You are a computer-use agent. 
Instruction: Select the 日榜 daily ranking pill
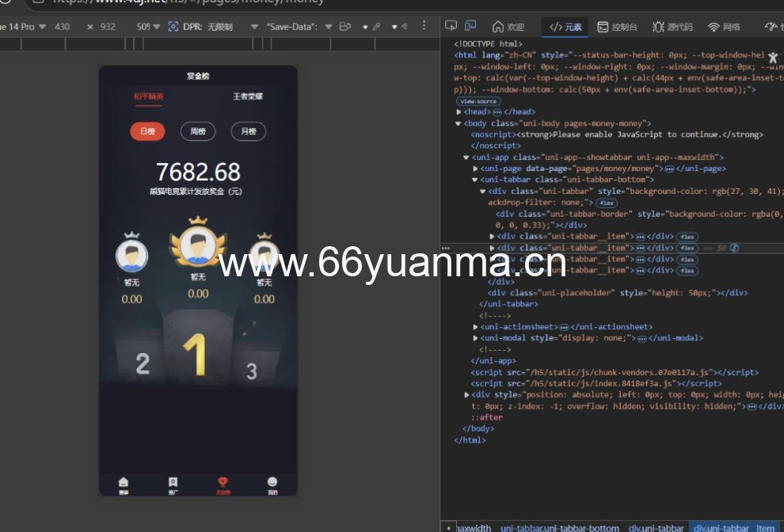(147, 131)
